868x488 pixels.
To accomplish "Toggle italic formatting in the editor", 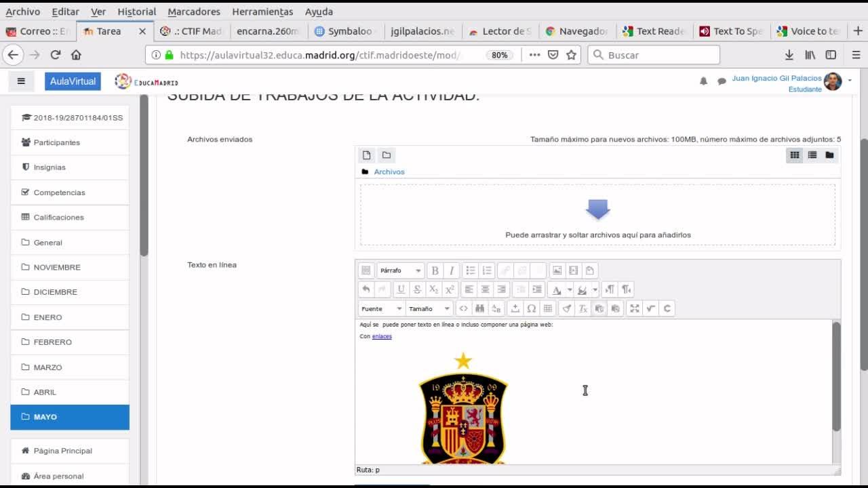I will click(x=452, y=270).
